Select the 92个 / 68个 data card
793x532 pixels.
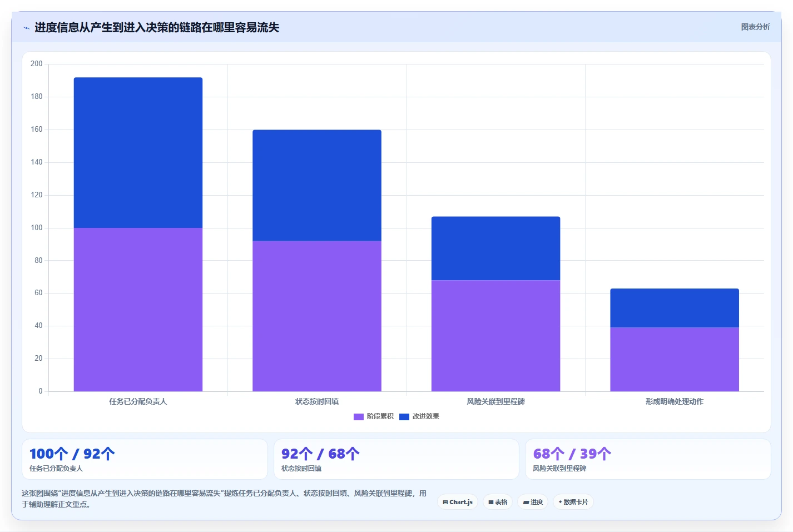(x=396, y=459)
